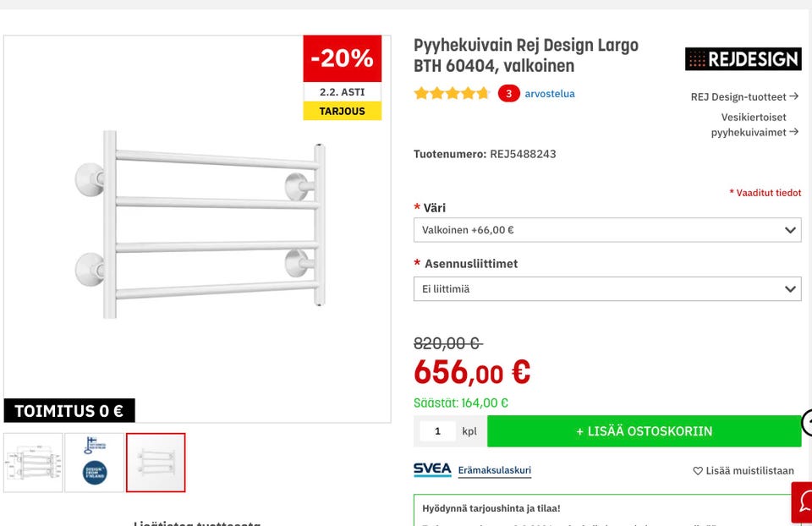Image resolution: width=812 pixels, height=526 pixels.
Task: Click the TOIMITUS 0 € delivery badge
Action: [69, 411]
